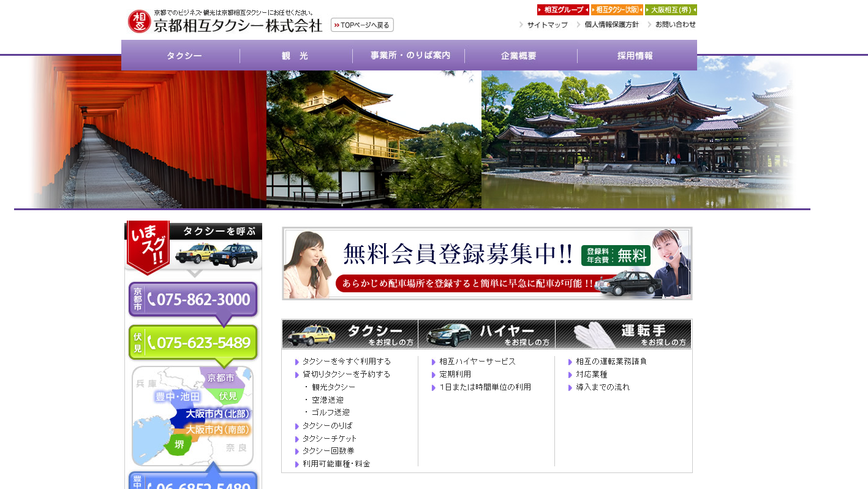The image size is (868, 489).
Task: Open the タクシーのりば link
Action: [x=328, y=426]
